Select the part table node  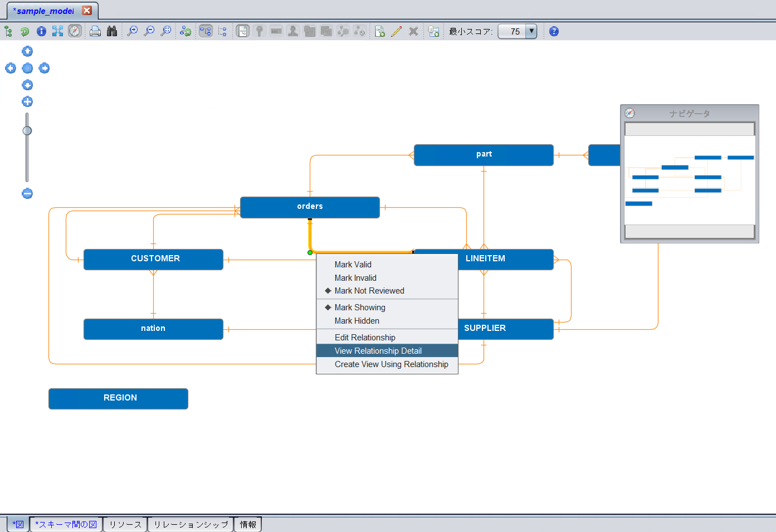(x=484, y=154)
